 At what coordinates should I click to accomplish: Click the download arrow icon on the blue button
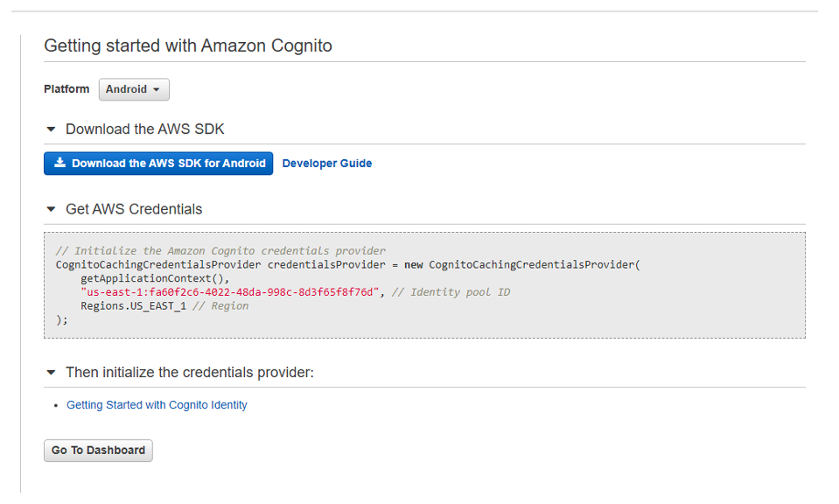pos(59,163)
